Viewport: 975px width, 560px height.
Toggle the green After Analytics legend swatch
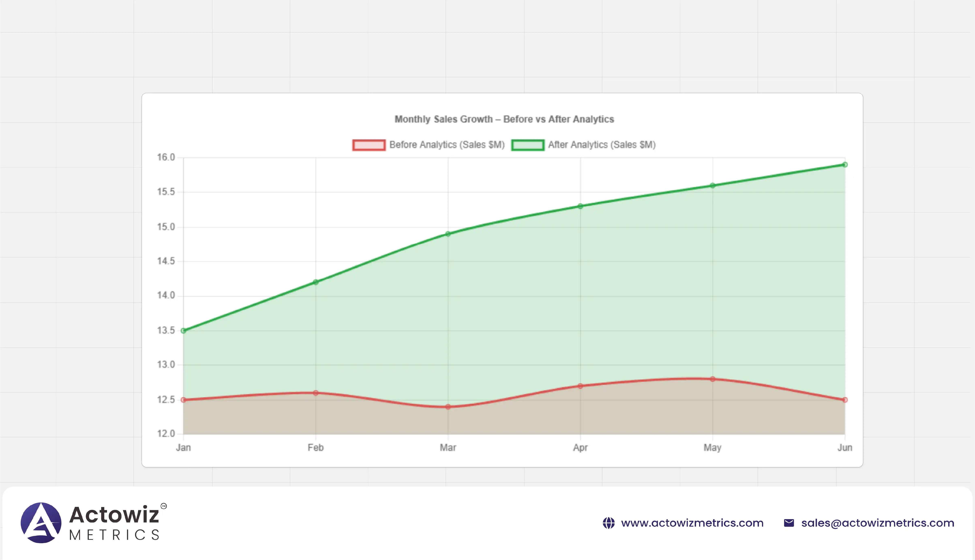pos(528,145)
